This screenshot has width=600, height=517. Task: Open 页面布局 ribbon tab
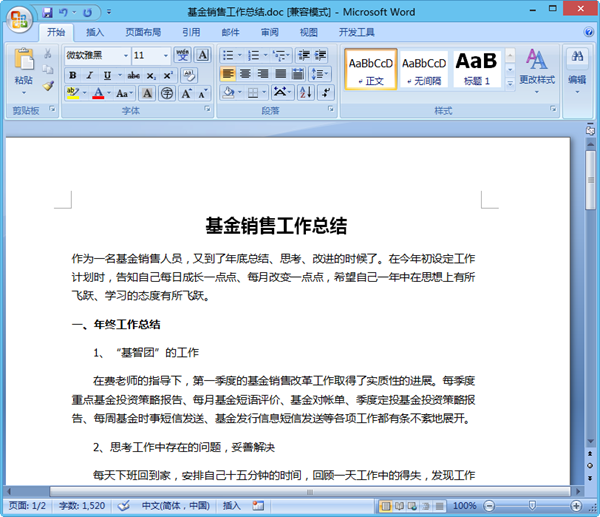click(x=143, y=32)
